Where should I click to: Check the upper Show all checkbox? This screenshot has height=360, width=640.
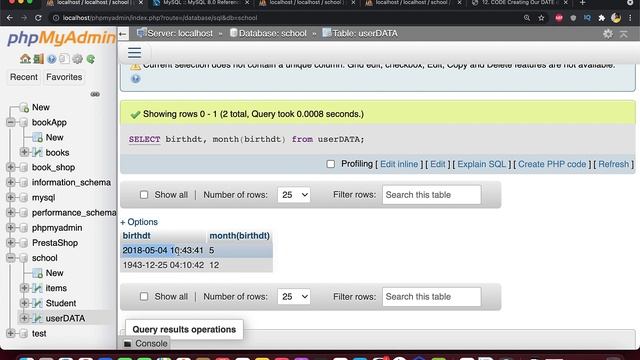pyautogui.click(x=144, y=195)
